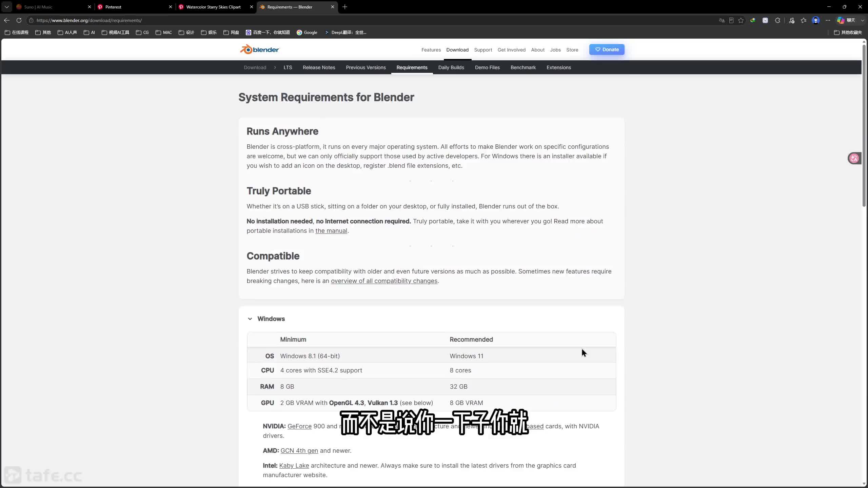Click the page URL address field

pyautogui.click(x=373, y=20)
